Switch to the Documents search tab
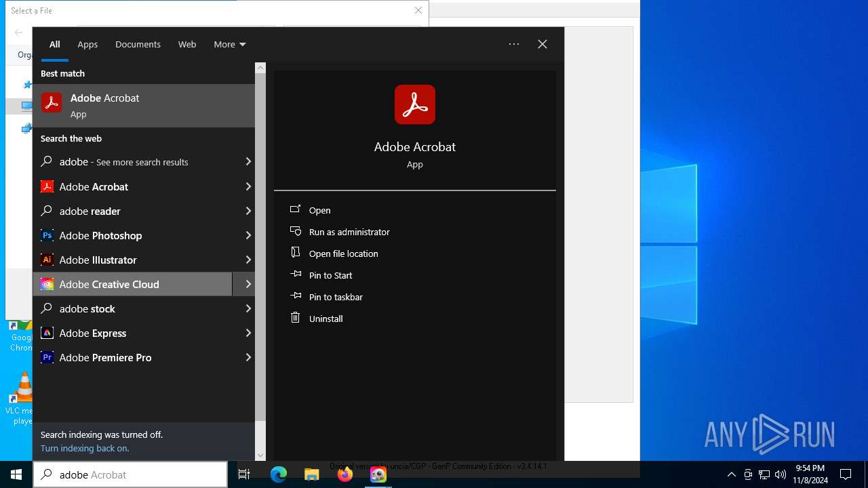 point(138,44)
